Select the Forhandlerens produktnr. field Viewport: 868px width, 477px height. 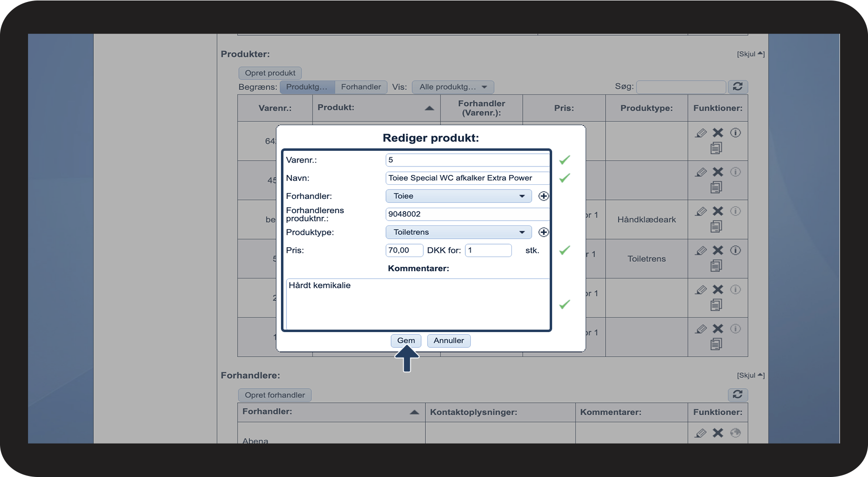(x=467, y=214)
